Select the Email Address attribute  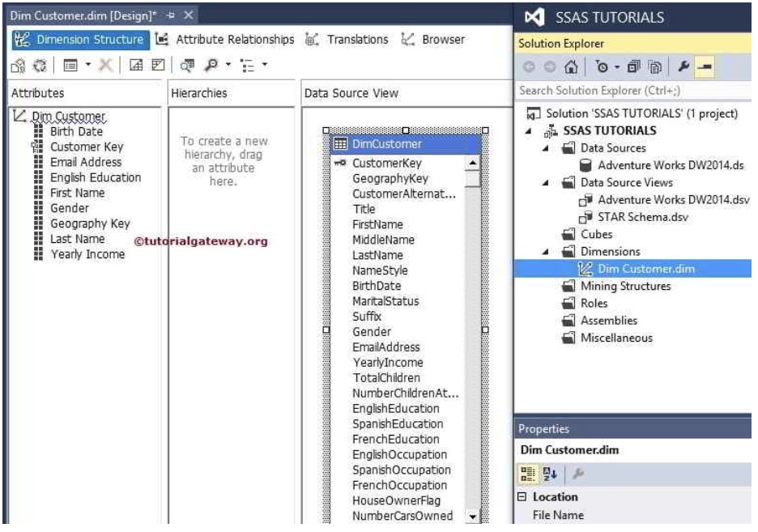coord(86,163)
